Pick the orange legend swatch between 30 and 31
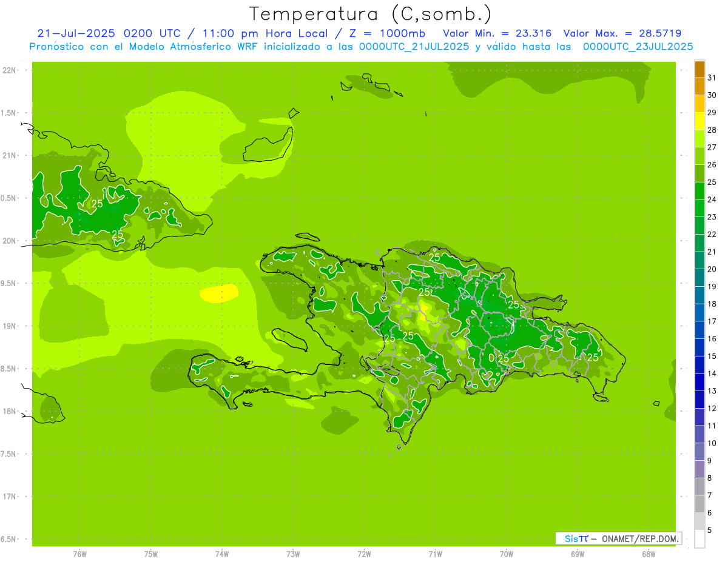 [699, 86]
